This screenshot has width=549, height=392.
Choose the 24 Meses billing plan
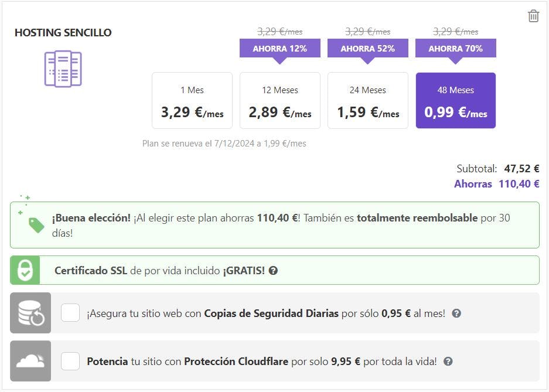(368, 101)
